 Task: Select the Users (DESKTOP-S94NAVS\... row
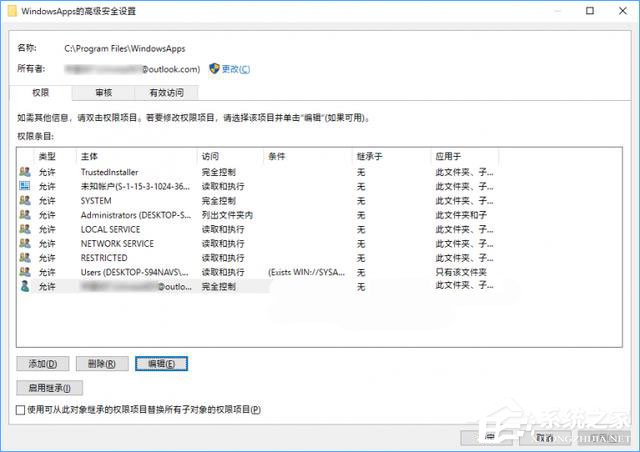coord(258,272)
